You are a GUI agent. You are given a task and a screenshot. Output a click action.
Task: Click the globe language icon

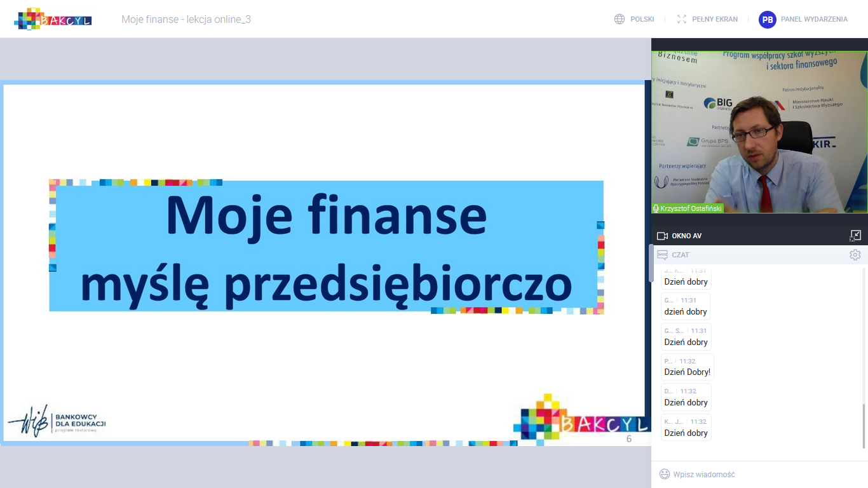pos(620,19)
